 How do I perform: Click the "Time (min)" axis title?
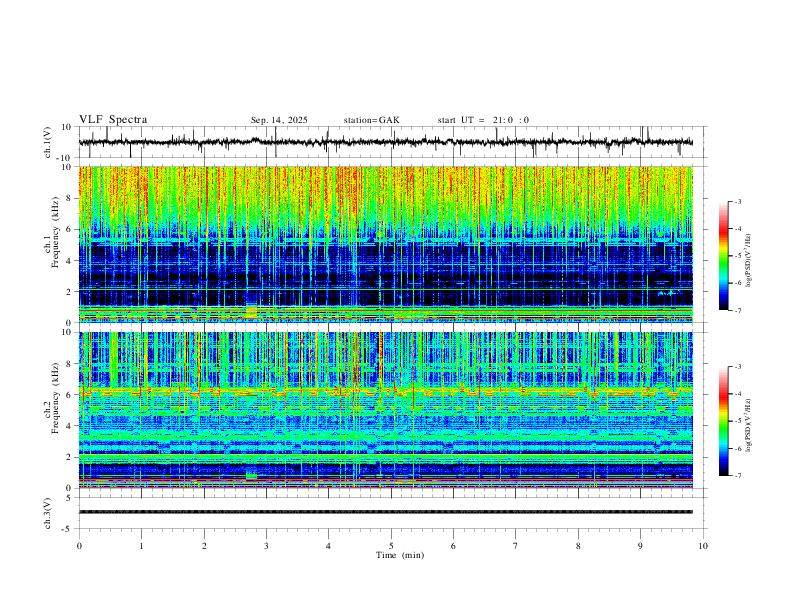point(400,555)
